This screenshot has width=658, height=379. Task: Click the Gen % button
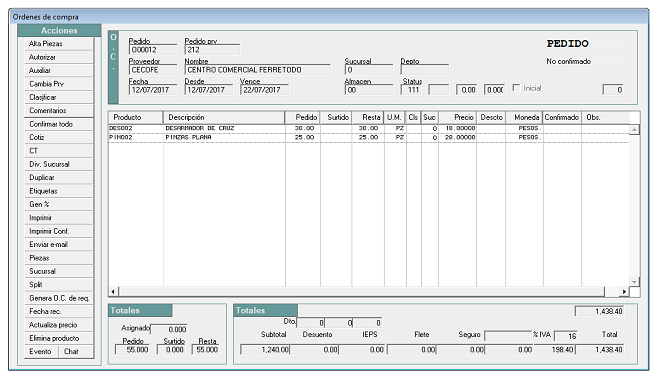click(x=59, y=204)
